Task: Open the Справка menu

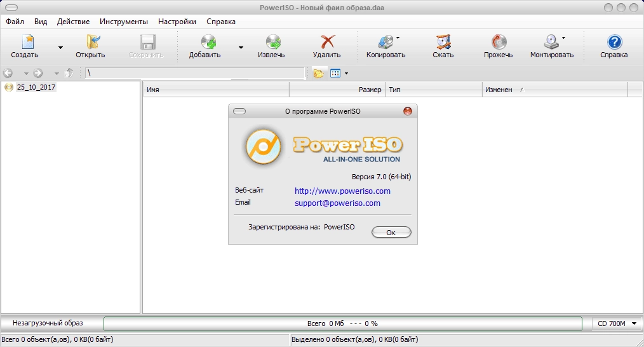Action: pyautogui.click(x=221, y=22)
